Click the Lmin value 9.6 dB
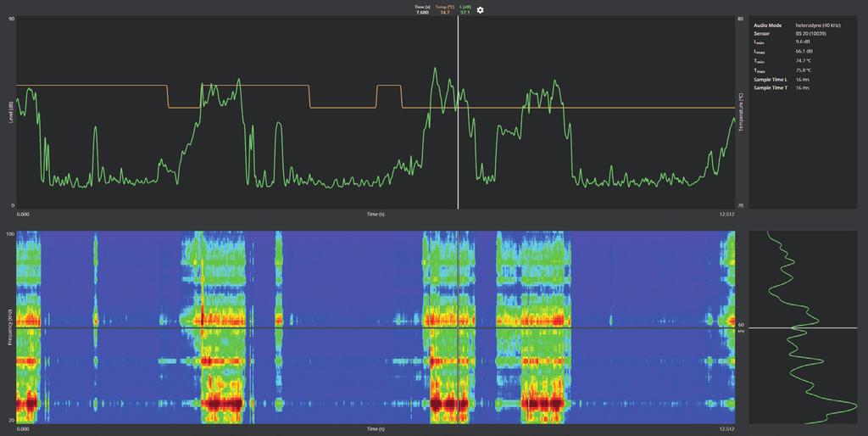 (x=804, y=43)
